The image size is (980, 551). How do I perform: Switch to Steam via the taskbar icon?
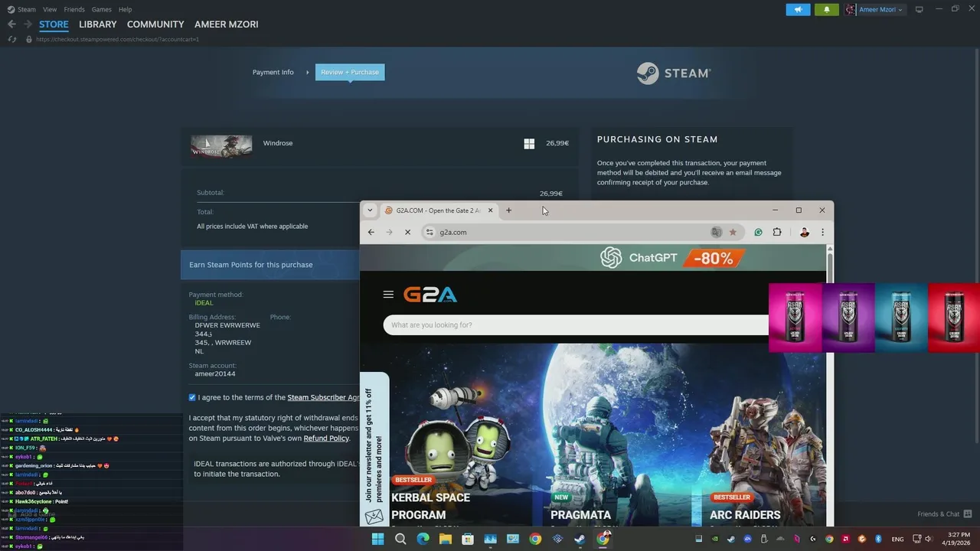580,539
